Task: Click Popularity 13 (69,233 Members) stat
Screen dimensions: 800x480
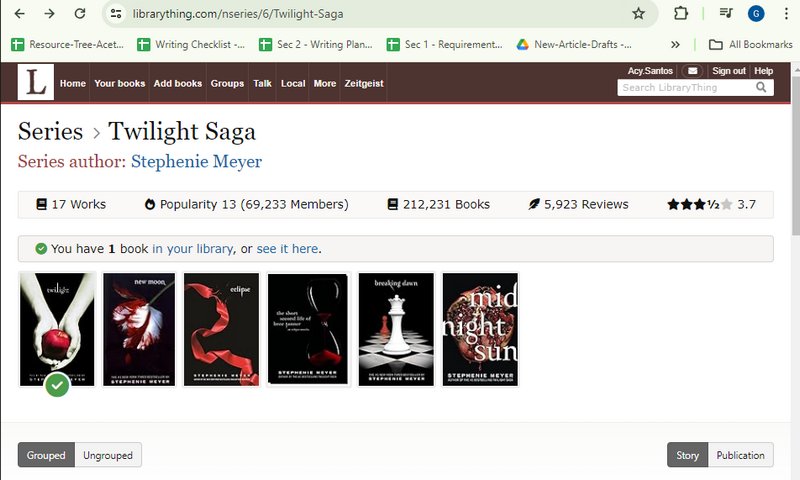Action: [x=246, y=205]
